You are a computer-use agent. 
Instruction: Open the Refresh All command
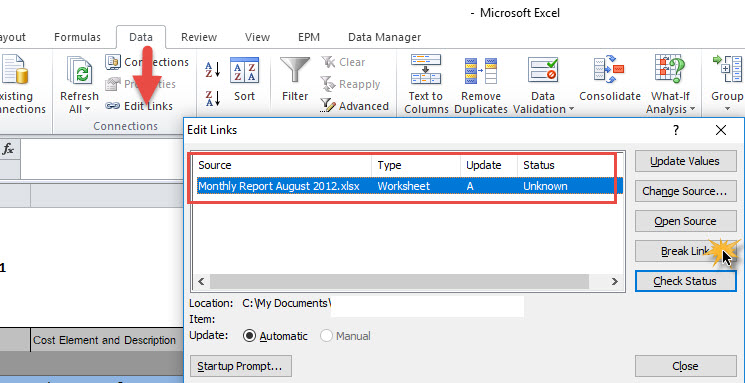[x=79, y=85]
